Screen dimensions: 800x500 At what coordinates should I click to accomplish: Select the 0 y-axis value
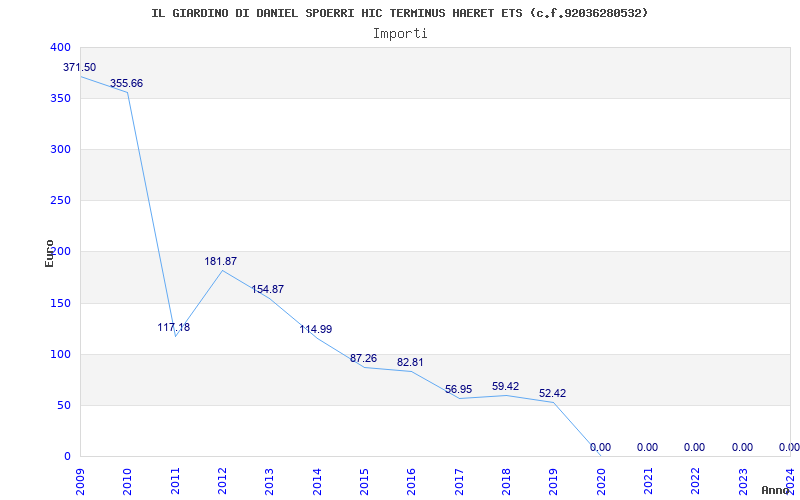(67, 456)
